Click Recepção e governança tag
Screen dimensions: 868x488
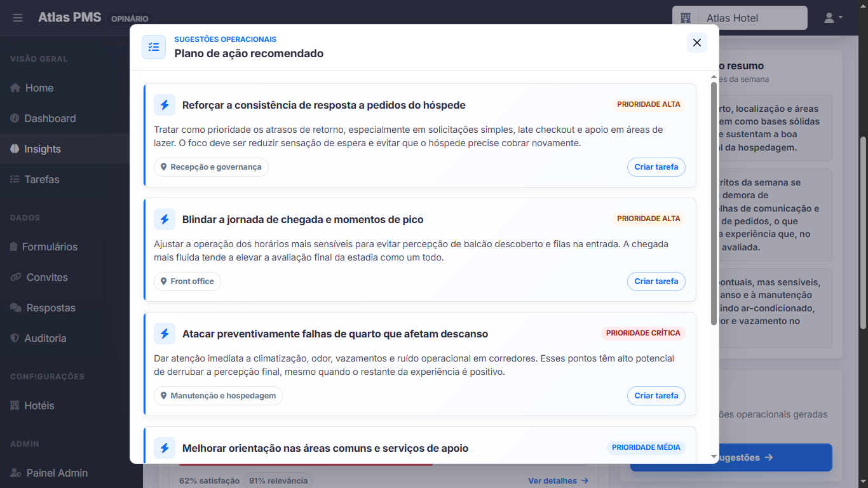pyautogui.click(x=211, y=167)
